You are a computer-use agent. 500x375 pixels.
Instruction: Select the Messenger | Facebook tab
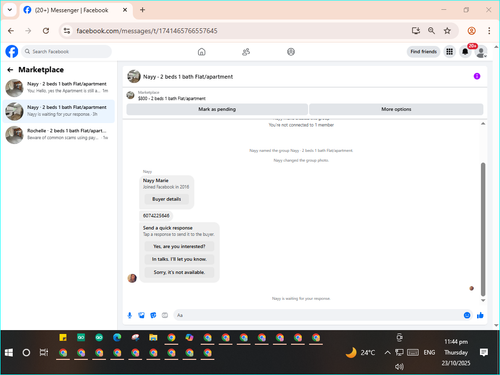76,10
